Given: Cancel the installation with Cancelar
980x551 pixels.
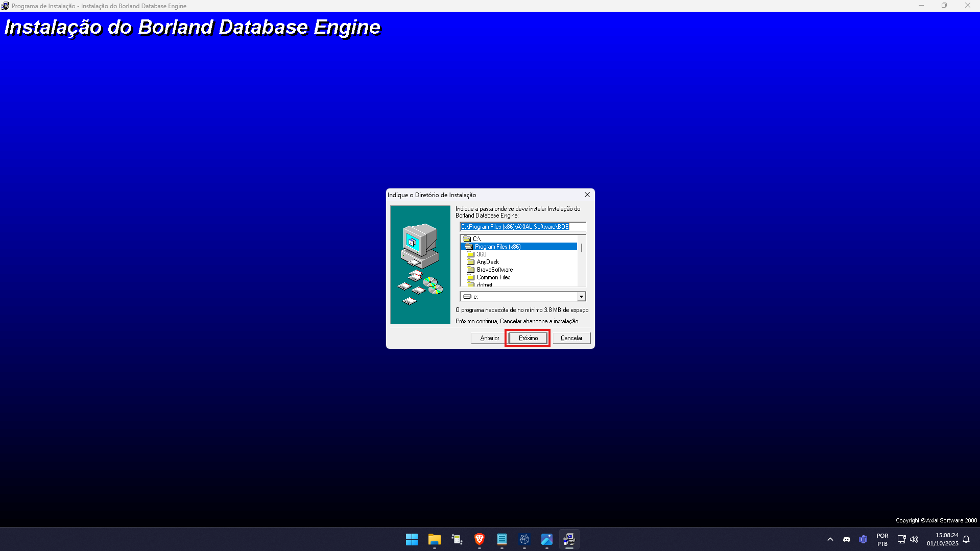Looking at the screenshot, I should pos(571,338).
